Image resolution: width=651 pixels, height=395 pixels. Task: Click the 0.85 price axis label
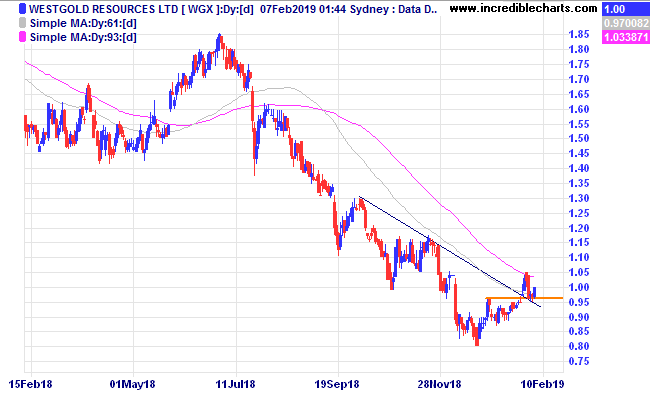tap(578, 331)
